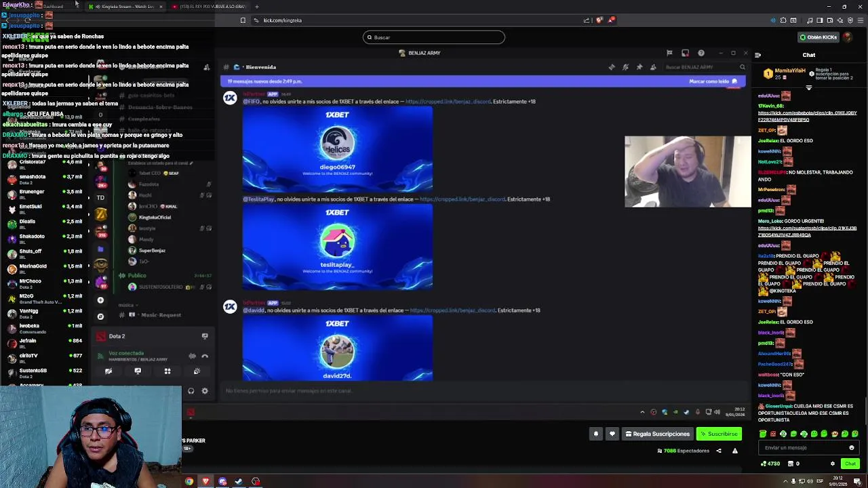Toggle Discord deafen headphones icon

pyautogui.click(x=191, y=391)
